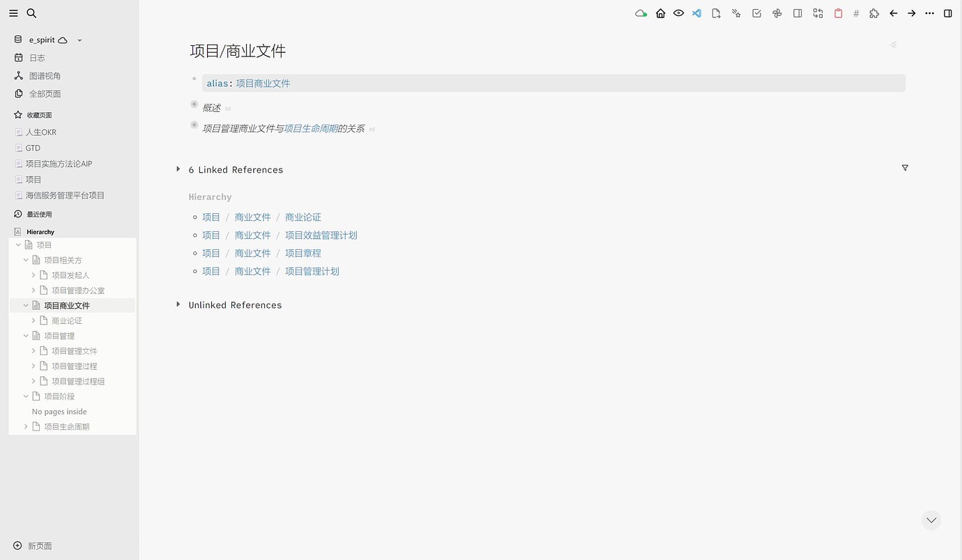962x560 pixels.
Task: Open the home page via the house icon
Action: pyautogui.click(x=660, y=13)
